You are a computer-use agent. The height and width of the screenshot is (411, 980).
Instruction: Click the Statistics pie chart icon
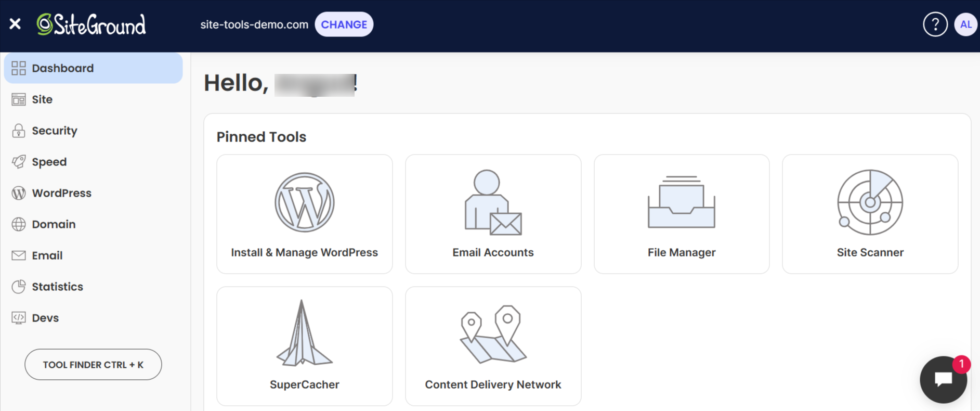(x=19, y=287)
